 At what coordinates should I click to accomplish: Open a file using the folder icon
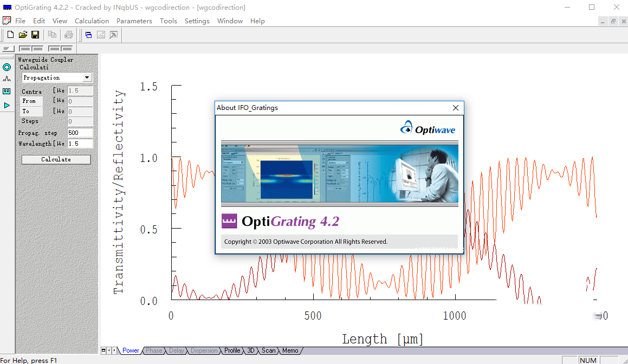[23, 35]
